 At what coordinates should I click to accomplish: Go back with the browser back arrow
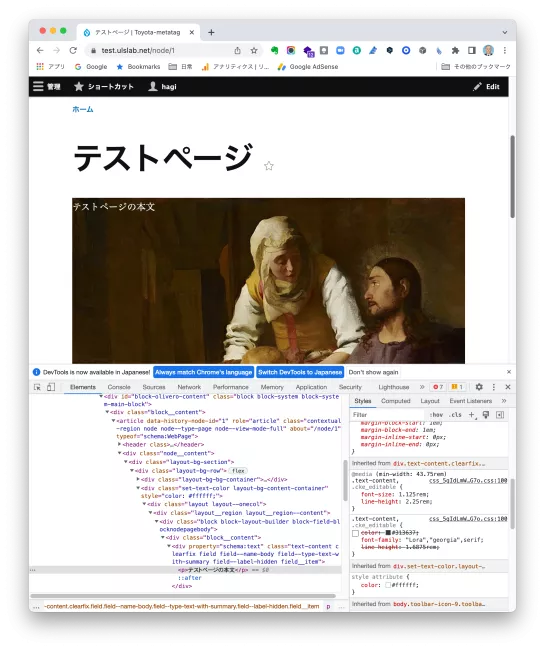tap(40, 51)
